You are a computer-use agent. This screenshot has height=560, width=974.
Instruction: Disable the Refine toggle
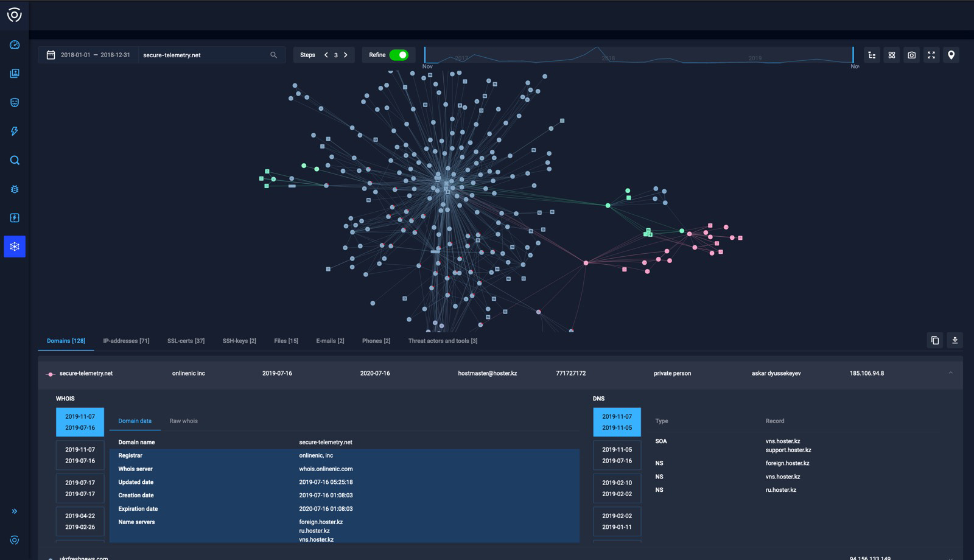(401, 55)
